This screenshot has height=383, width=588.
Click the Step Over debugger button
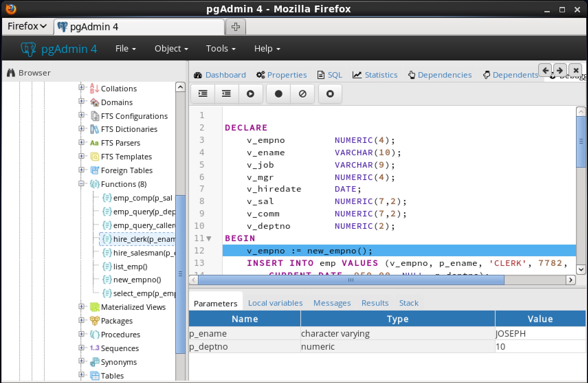coord(226,94)
